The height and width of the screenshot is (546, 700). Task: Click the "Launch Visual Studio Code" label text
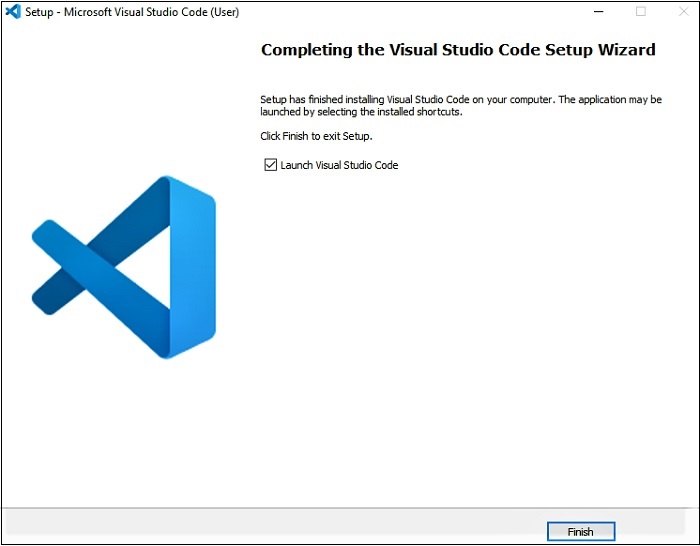[339, 165]
